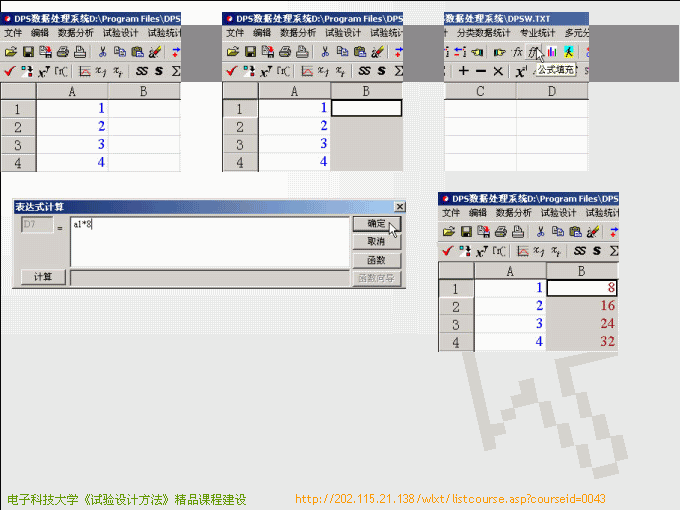Click the plain fx icon left of formula fill

click(x=517, y=51)
